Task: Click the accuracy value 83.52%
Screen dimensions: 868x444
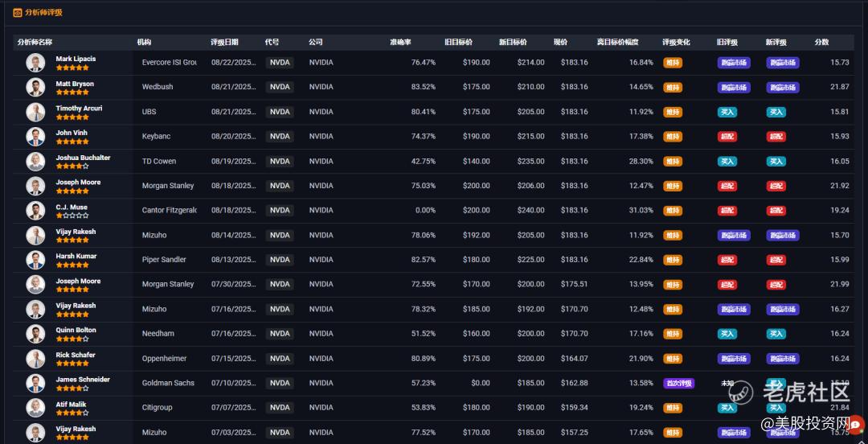Action: coord(424,87)
